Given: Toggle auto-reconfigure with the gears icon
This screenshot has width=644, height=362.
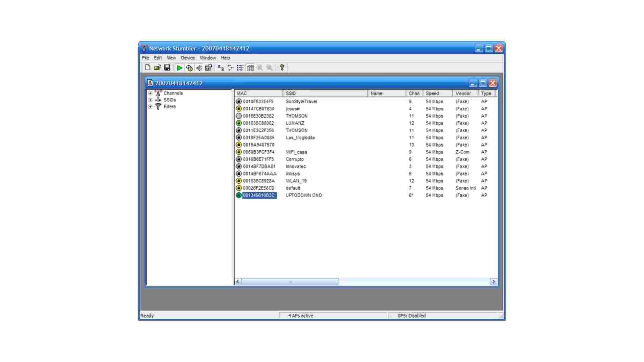Looking at the screenshot, I should pyautogui.click(x=189, y=68).
